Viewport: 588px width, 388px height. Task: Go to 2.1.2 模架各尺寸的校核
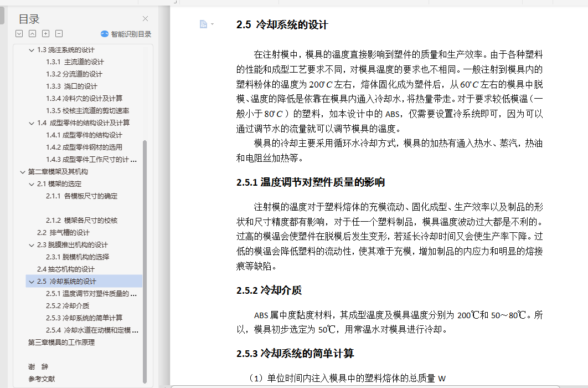click(82, 220)
